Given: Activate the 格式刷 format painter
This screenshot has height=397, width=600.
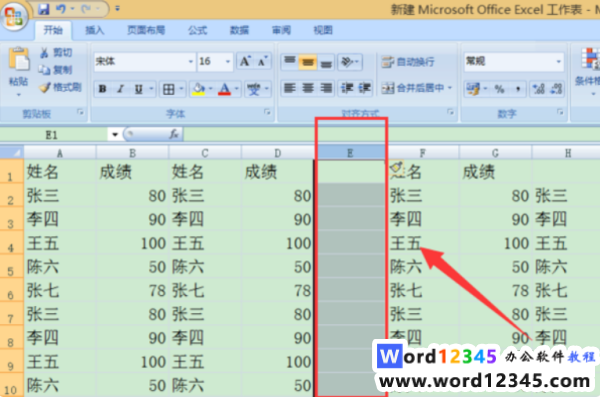Looking at the screenshot, I should coord(60,88).
